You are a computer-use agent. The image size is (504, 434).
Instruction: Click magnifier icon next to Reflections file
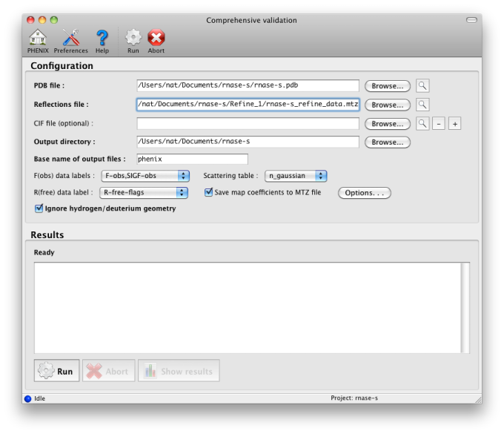pos(422,105)
